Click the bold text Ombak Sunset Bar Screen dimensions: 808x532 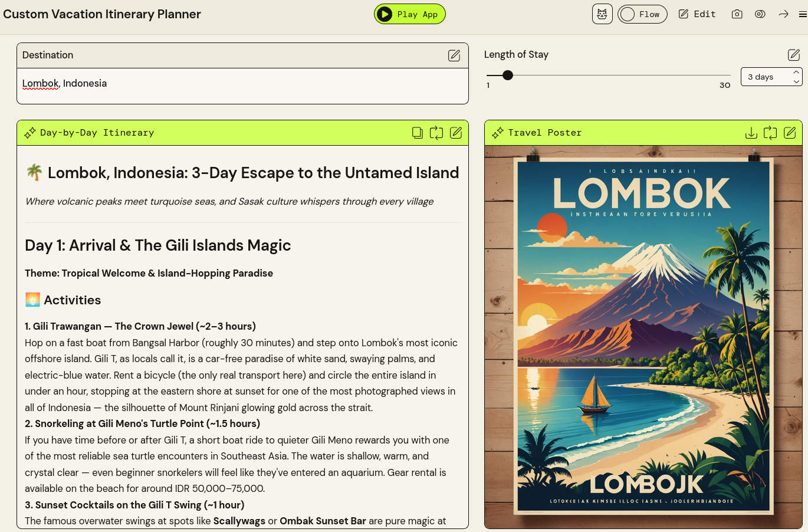point(323,521)
